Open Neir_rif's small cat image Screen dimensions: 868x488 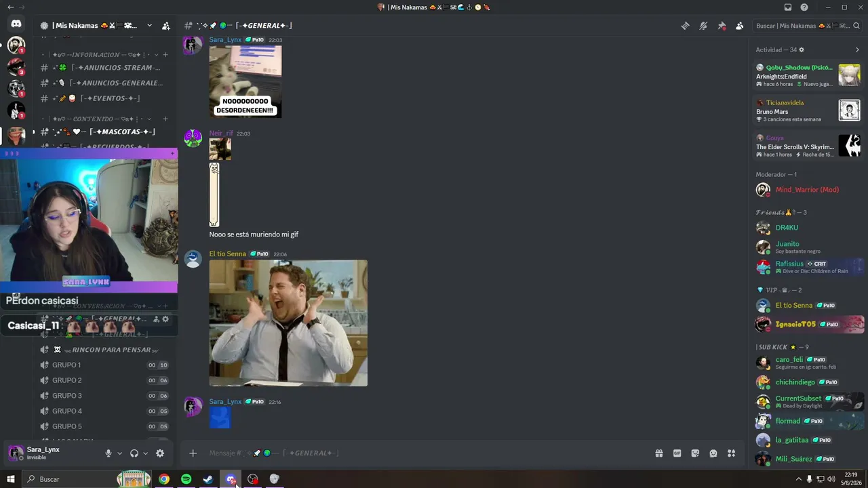pyautogui.click(x=220, y=149)
